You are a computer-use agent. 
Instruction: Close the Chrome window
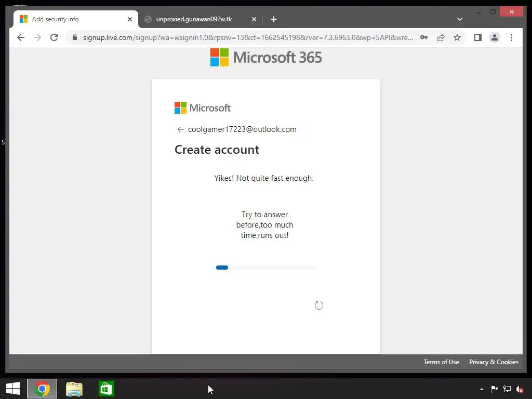click(x=512, y=12)
